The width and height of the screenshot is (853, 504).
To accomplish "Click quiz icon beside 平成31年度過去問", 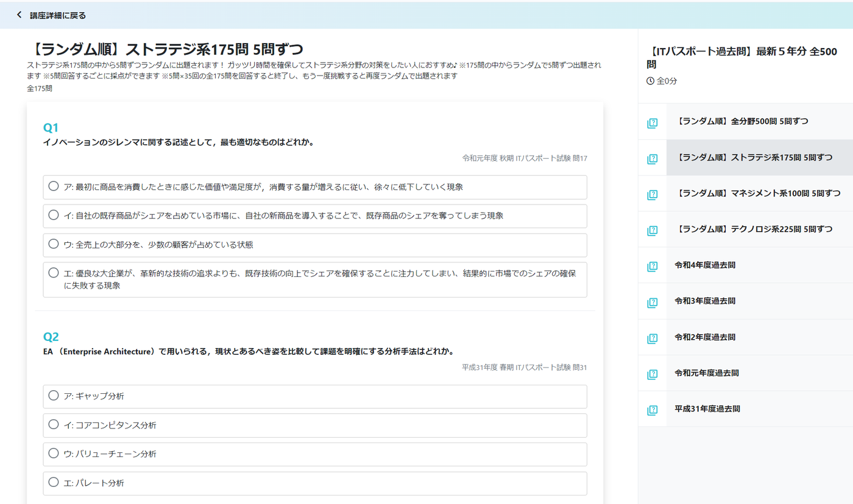I will 653,410.
